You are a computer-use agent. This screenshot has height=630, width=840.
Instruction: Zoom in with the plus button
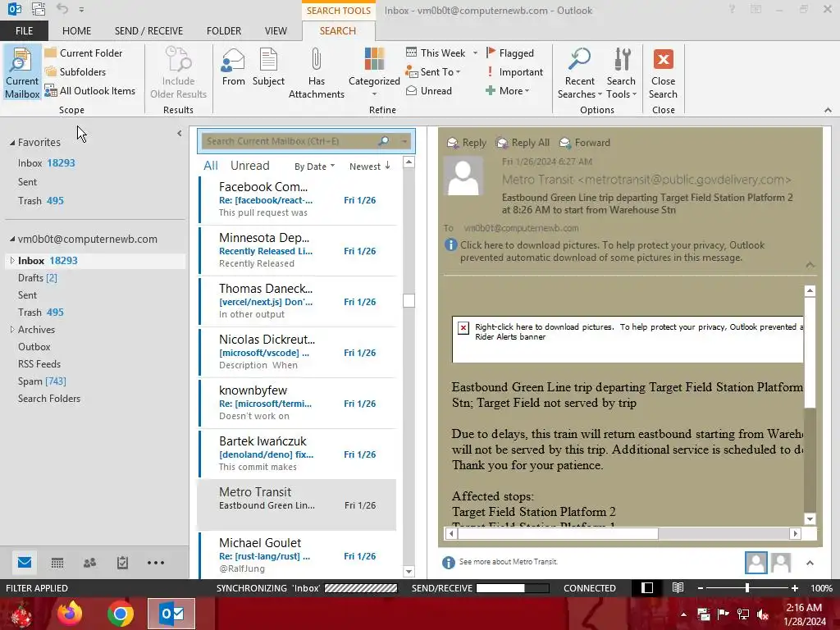click(x=795, y=588)
